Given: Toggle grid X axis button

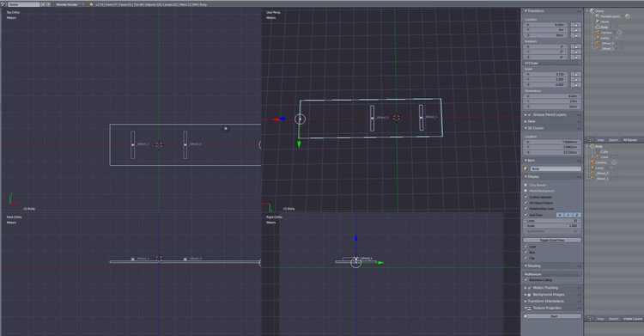Looking at the screenshot, I should (560, 215).
